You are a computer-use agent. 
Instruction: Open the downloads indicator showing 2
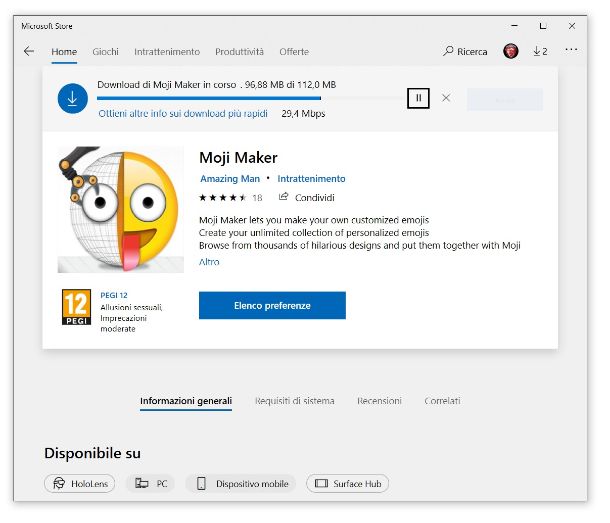(540, 51)
